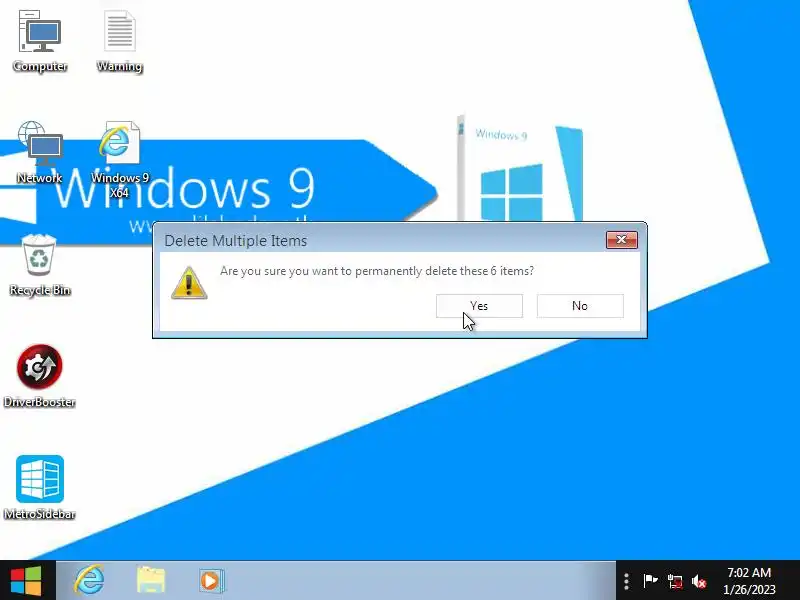Open network status tray icon
800x600 pixels.
click(x=675, y=581)
